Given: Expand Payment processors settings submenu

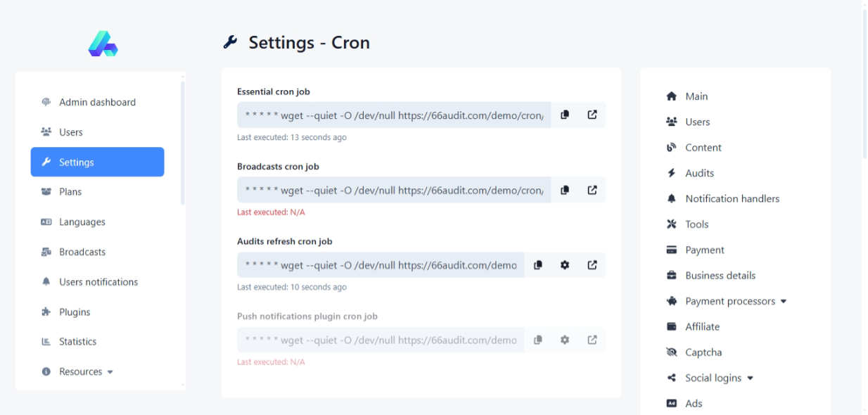Looking at the screenshot, I should click(736, 301).
